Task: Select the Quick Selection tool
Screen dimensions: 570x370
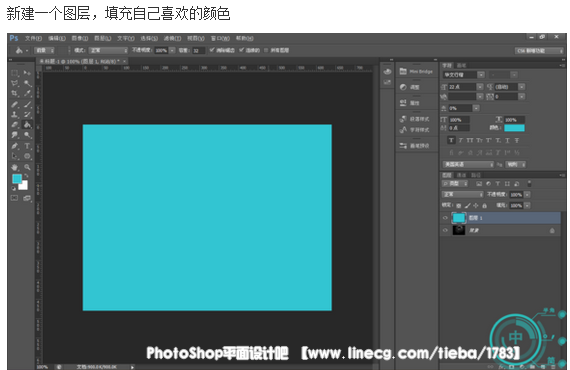Action: (x=27, y=83)
